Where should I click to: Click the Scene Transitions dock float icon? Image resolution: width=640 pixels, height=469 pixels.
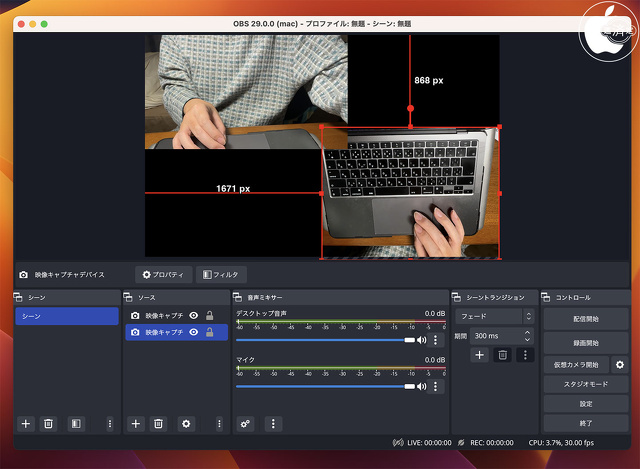pyautogui.click(x=456, y=297)
